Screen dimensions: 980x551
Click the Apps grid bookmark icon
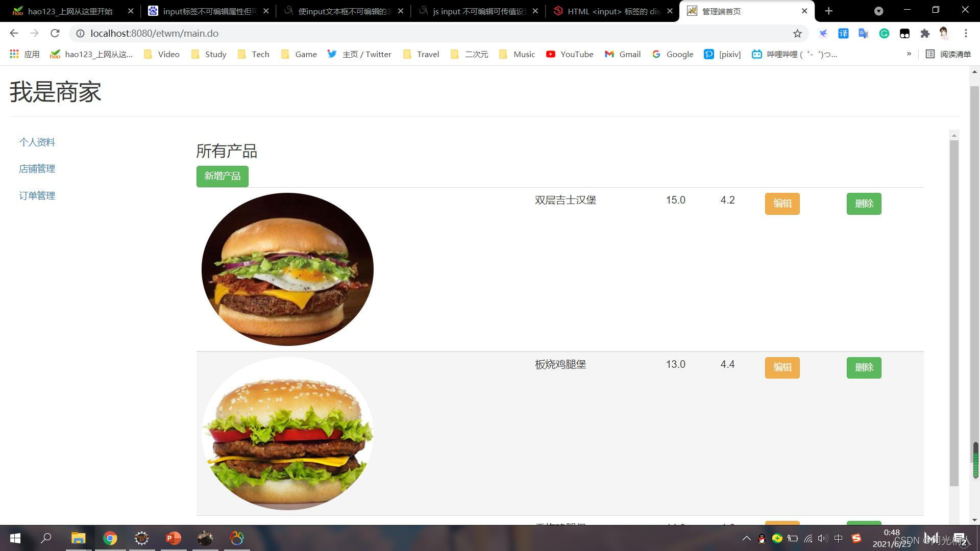coord(14,54)
